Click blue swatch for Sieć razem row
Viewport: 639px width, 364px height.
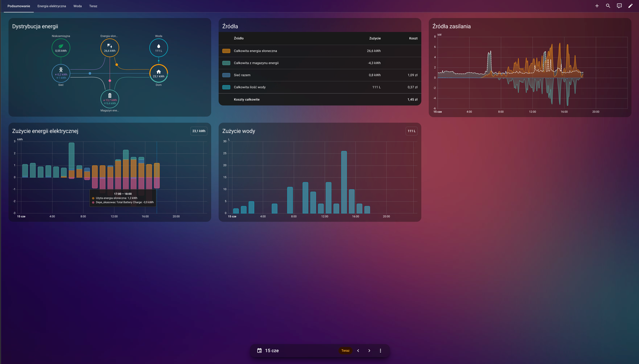(226, 75)
